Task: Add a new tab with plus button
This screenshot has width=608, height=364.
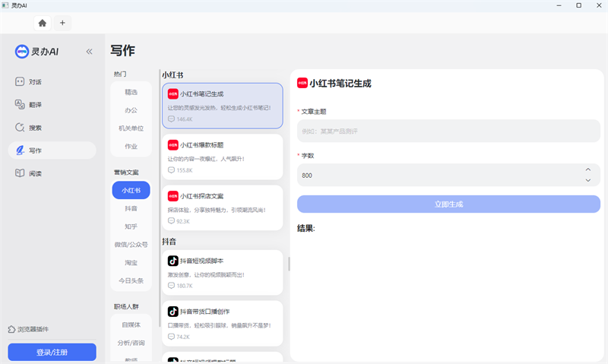Action: pos(62,23)
